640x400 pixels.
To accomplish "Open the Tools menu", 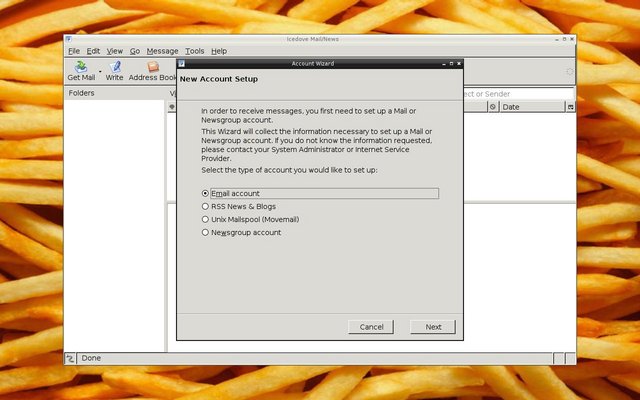I will tap(194, 51).
